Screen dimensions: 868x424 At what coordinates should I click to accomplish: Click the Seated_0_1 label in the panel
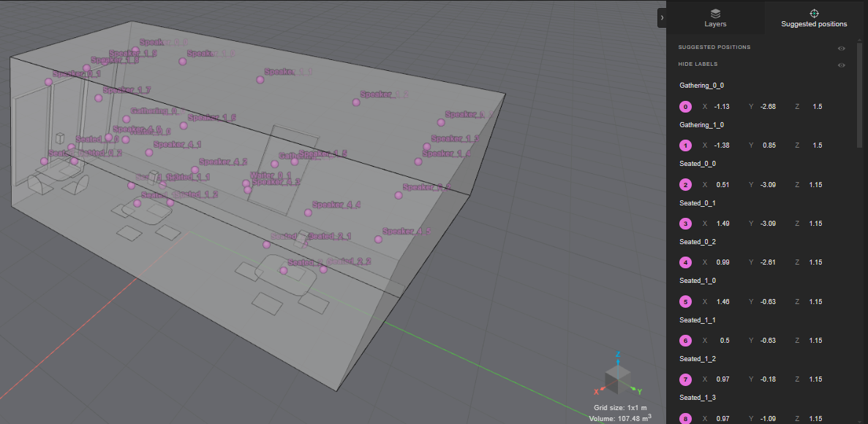pos(698,203)
